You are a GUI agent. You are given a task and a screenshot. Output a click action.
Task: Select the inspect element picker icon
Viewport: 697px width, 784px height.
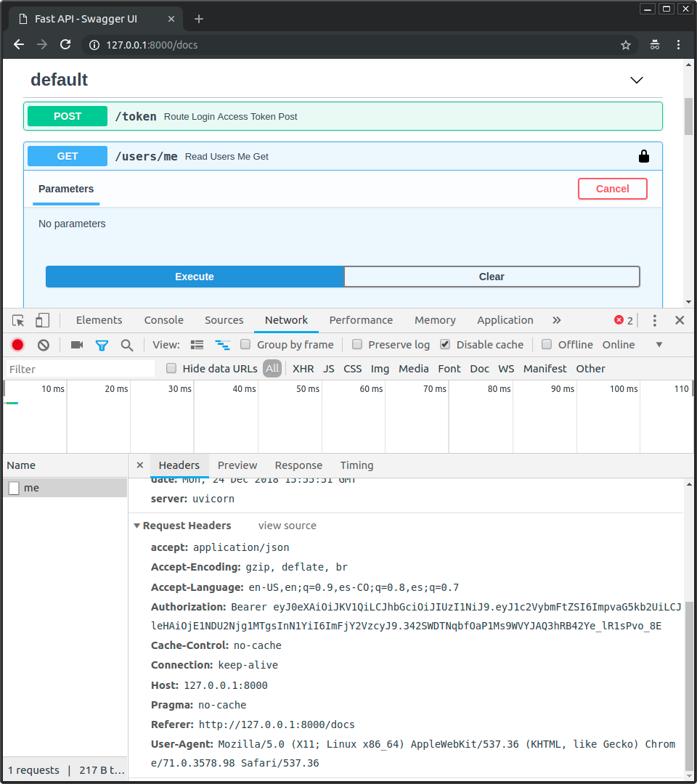(x=18, y=320)
